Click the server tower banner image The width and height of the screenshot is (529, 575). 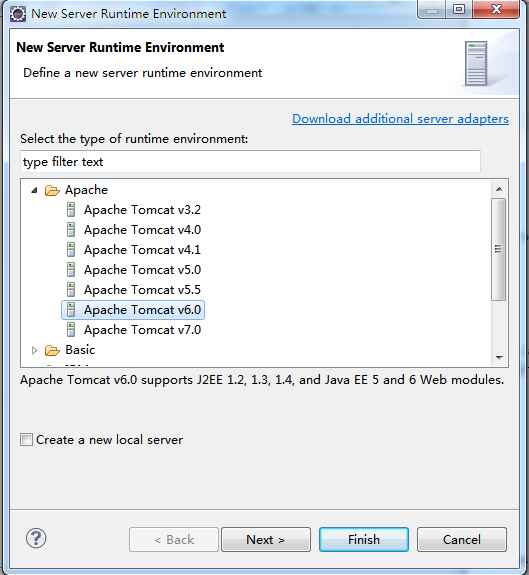click(x=476, y=63)
